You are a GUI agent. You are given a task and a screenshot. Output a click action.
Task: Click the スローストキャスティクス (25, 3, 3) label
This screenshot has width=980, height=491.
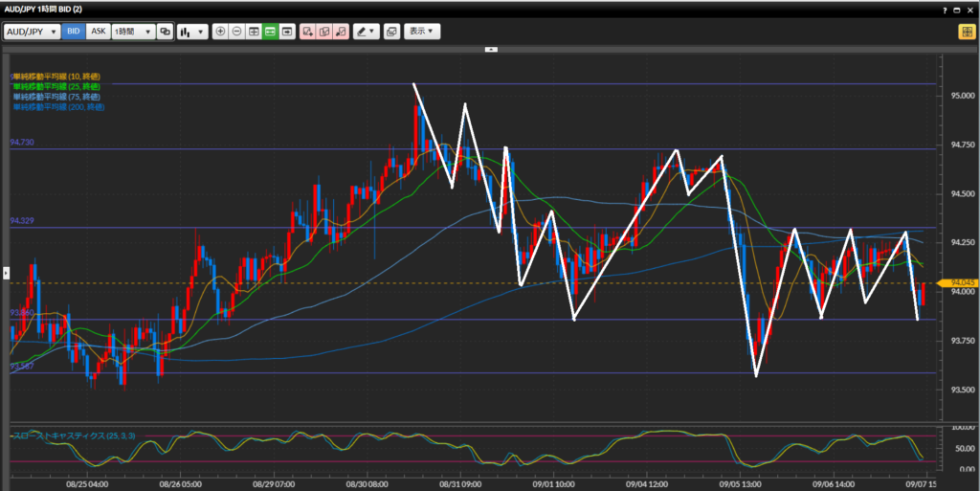[73, 435]
